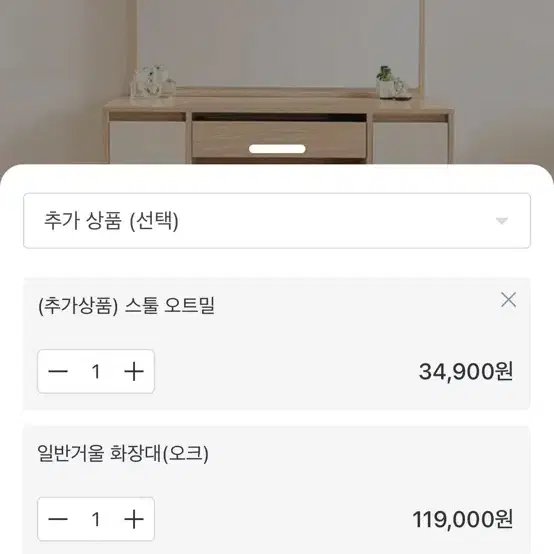
Task: Click the quantity value for 스툴 오트밀
Action: click(x=96, y=372)
